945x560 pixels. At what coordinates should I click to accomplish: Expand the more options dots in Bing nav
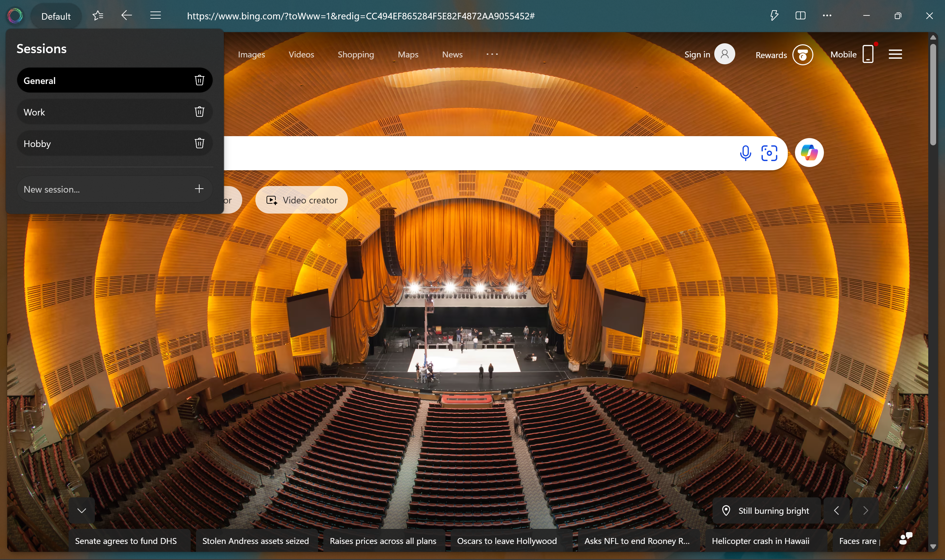click(x=492, y=54)
